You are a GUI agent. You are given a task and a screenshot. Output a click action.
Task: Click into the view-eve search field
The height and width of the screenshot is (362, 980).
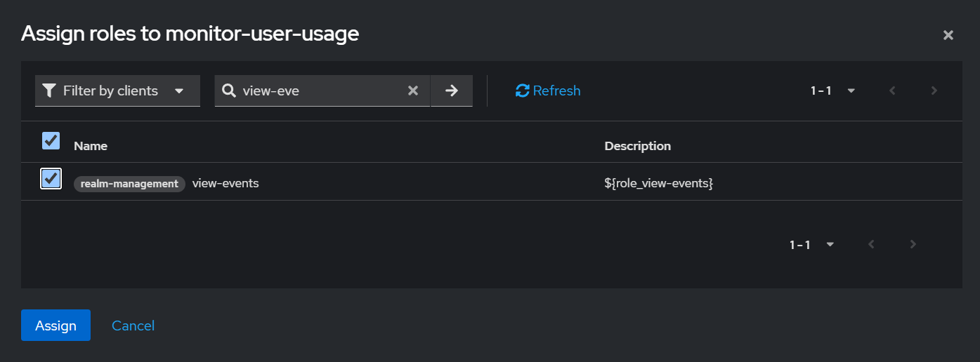coord(320,91)
